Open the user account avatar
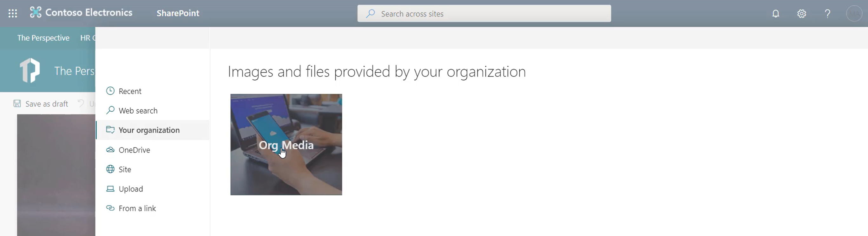 point(854,14)
